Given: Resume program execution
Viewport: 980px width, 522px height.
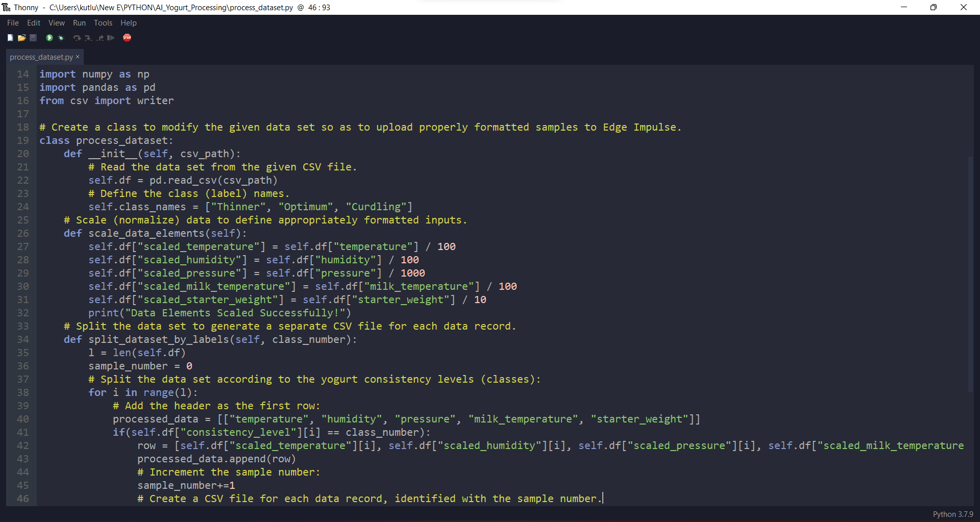Looking at the screenshot, I should pos(110,38).
